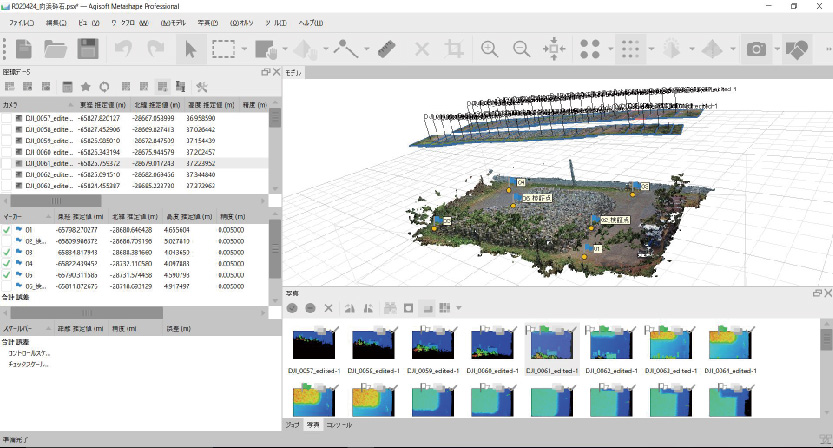The width and height of the screenshot is (833, 448).
Task: Show the mesh model view
Action: 672,49
